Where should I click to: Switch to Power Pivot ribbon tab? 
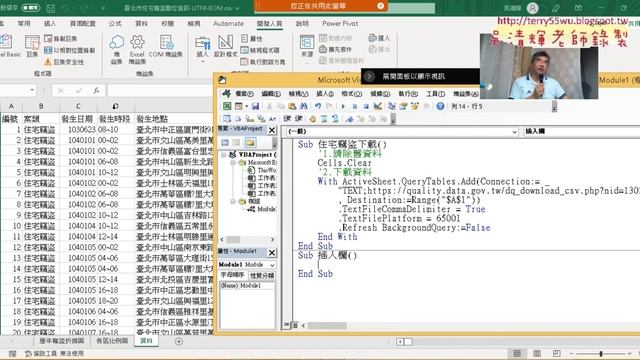340,23
